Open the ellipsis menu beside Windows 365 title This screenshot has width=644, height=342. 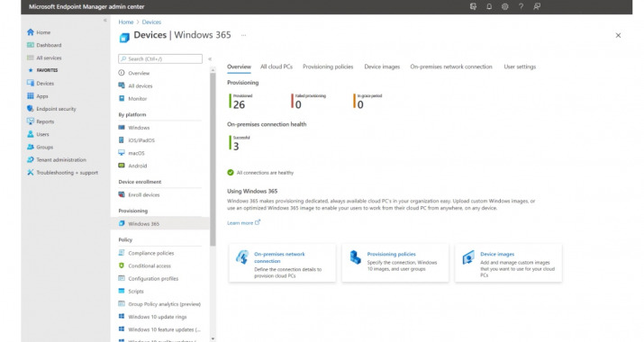pyautogui.click(x=243, y=35)
